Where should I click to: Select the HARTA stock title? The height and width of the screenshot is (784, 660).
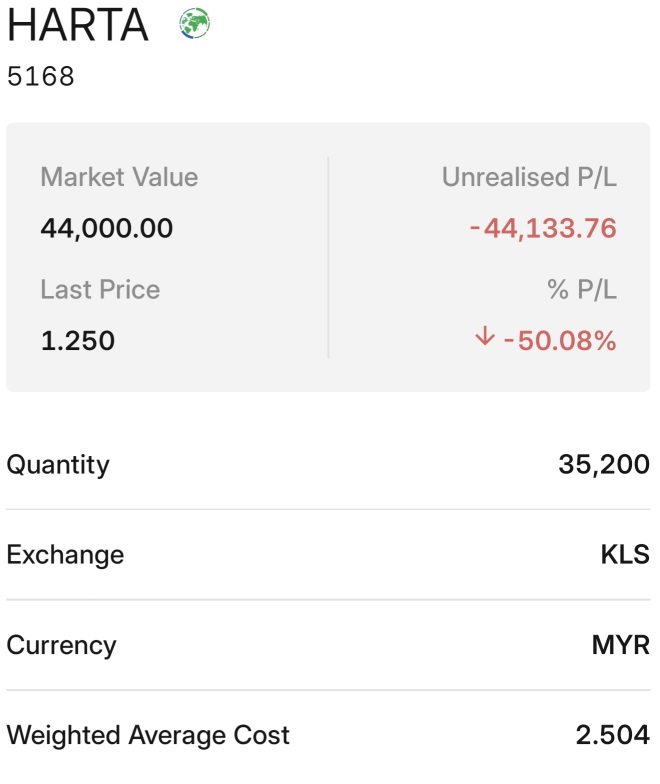[x=78, y=25]
